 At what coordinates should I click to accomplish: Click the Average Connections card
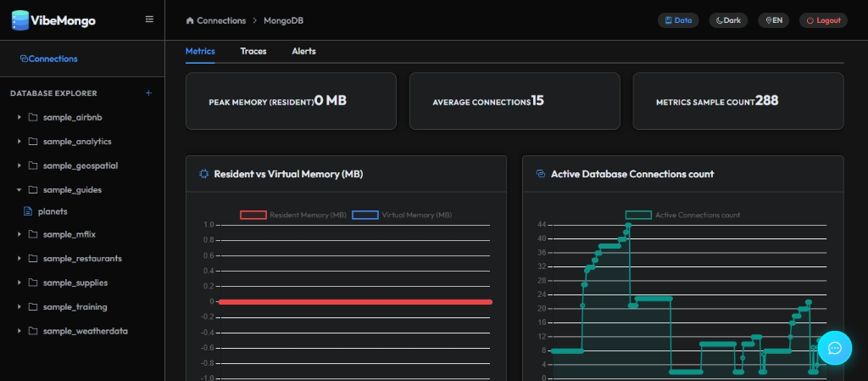(x=515, y=101)
